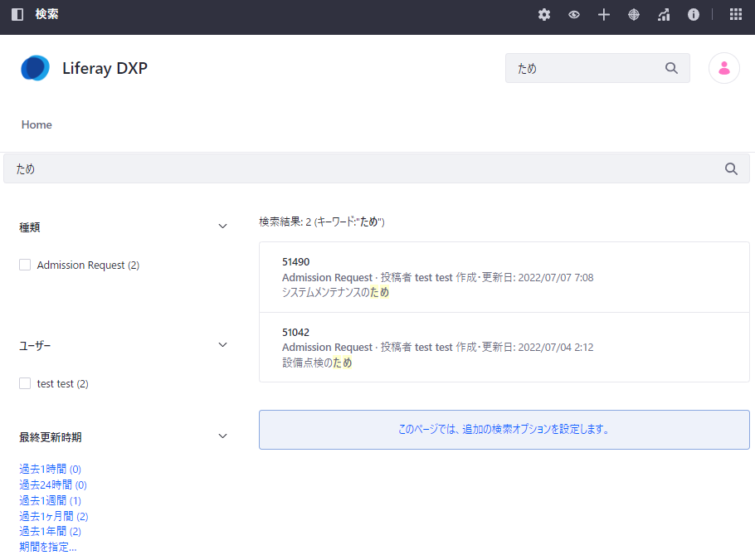Click the 2022/07/04 2:12 result metadata line

(x=438, y=347)
